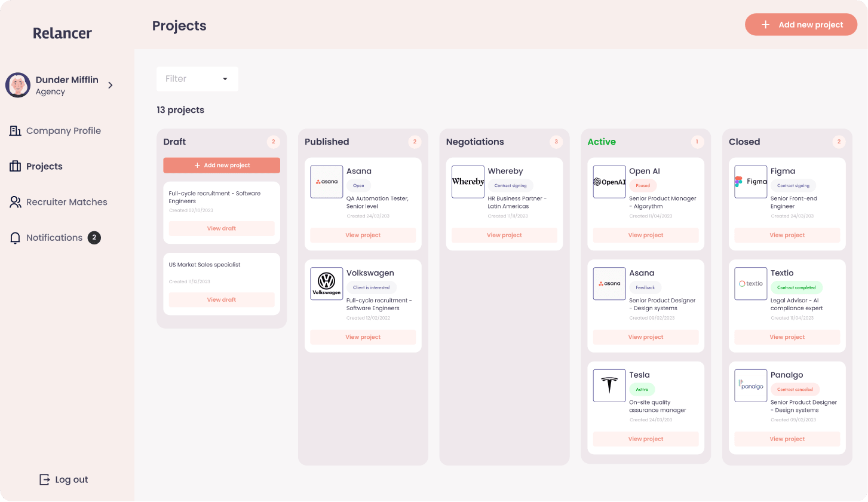This screenshot has height=502, width=868.
Task: Click the plus icon in top Add new project button
Action: click(765, 25)
